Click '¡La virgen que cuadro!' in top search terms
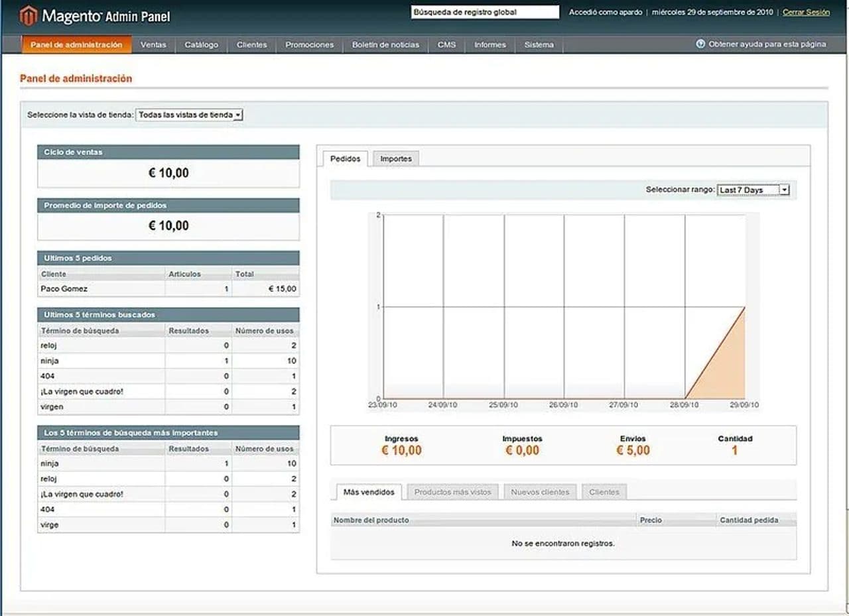Image resolution: width=849 pixels, height=616 pixels. 82,494
